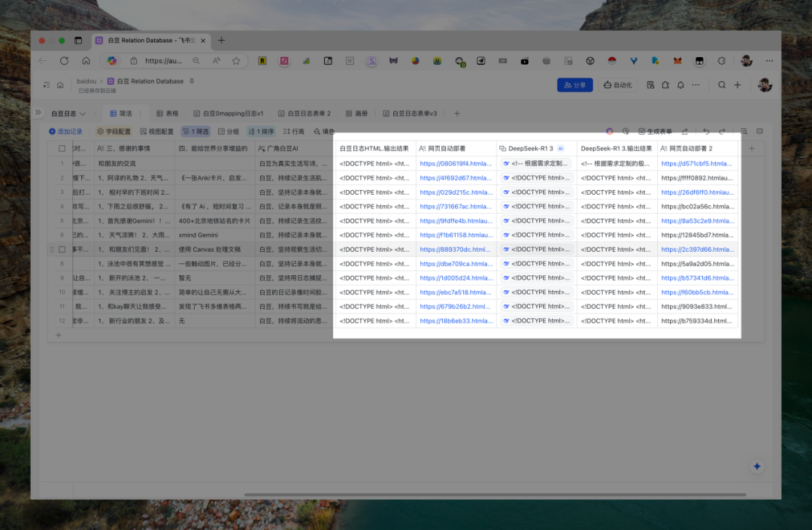Screen dimensions: 812x530
Task: Open the 填色 fill color option
Action: [324, 132]
